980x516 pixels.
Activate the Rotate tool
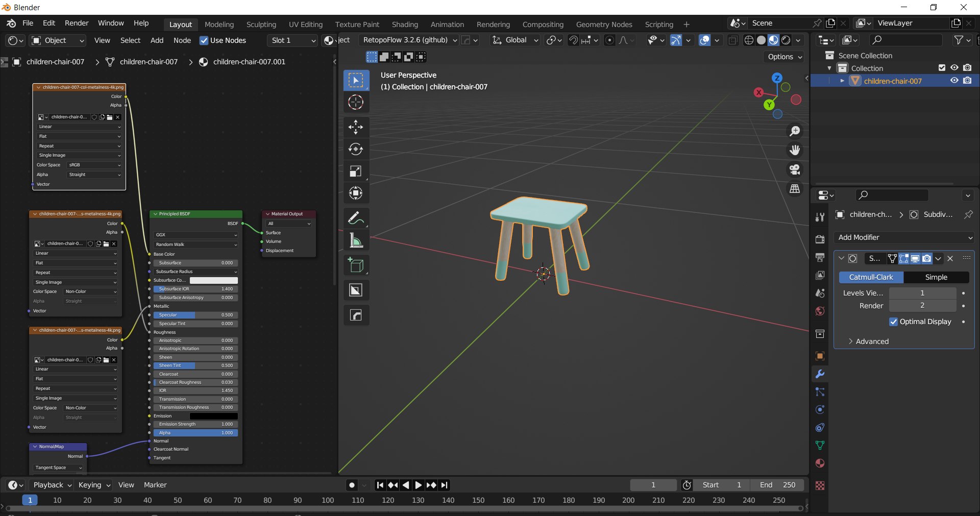[356, 149]
